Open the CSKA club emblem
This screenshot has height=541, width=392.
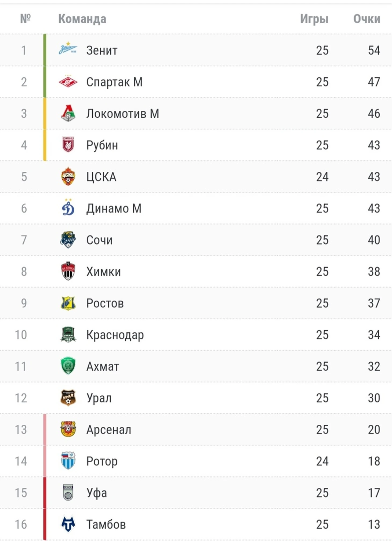click(68, 176)
